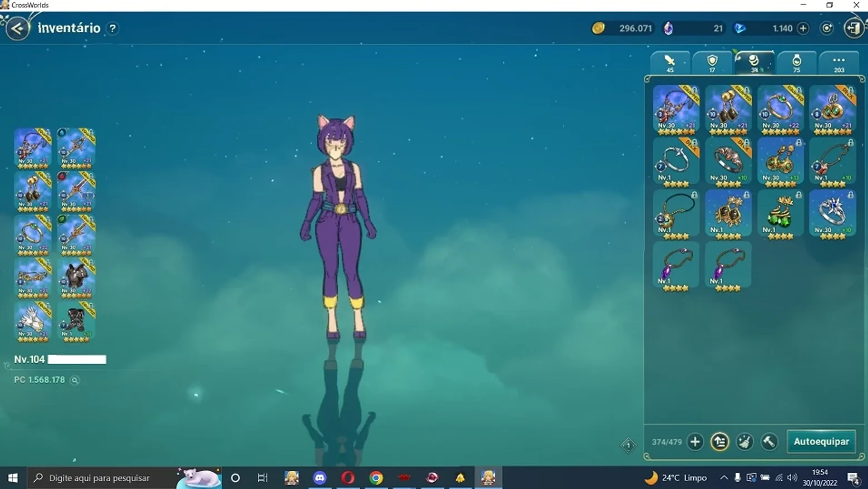The width and height of the screenshot is (868, 489).
Task: Open the equipped white gloves slot
Action: [33, 322]
